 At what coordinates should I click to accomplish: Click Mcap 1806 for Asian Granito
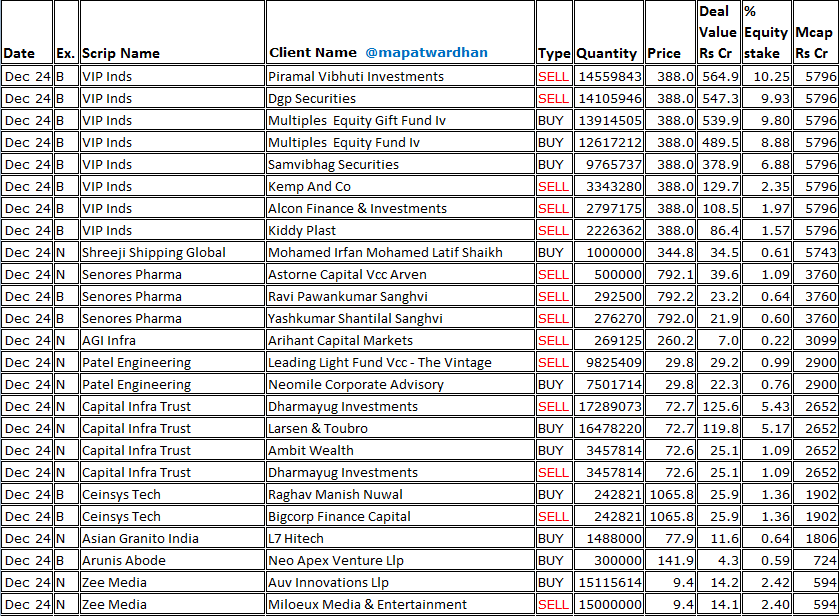[821, 538]
